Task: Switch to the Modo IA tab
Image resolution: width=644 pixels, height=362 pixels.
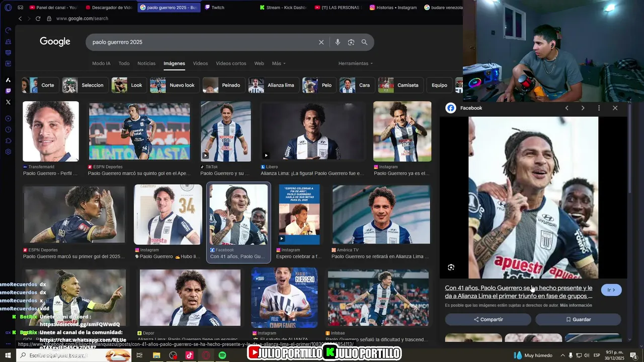Action: tap(101, 63)
